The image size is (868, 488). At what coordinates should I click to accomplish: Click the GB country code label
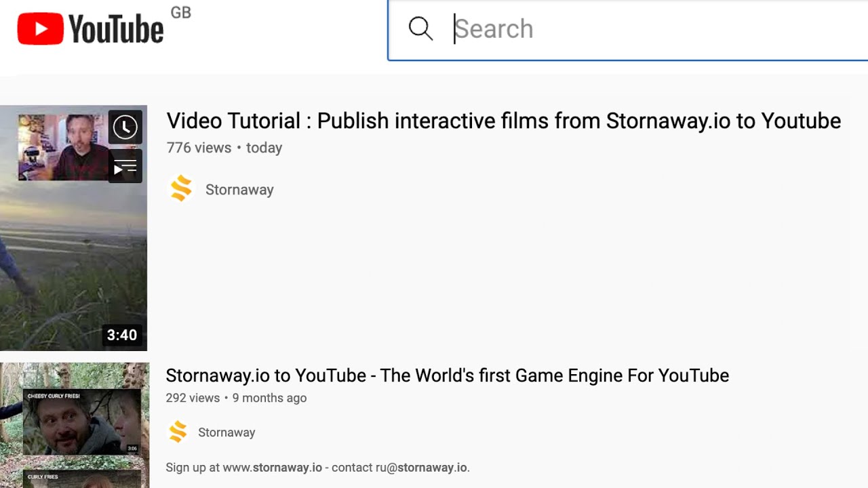click(x=181, y=12)
